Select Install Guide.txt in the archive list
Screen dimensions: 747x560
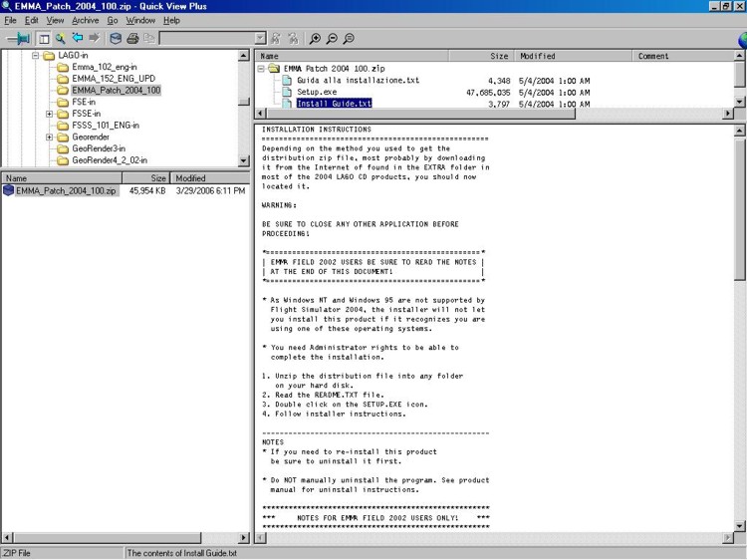[334, 103]
